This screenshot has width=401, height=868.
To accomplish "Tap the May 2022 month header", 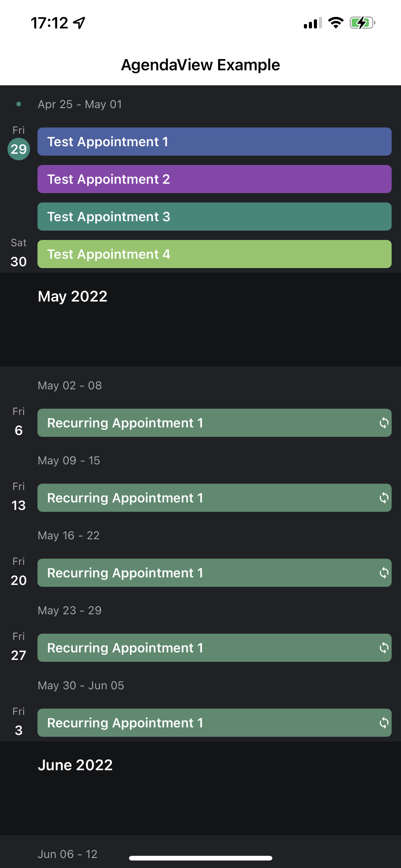I will (x=72, y=297).
